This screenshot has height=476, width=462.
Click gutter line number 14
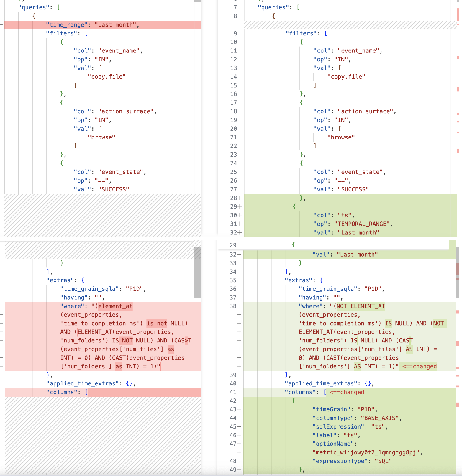point(234,77)
